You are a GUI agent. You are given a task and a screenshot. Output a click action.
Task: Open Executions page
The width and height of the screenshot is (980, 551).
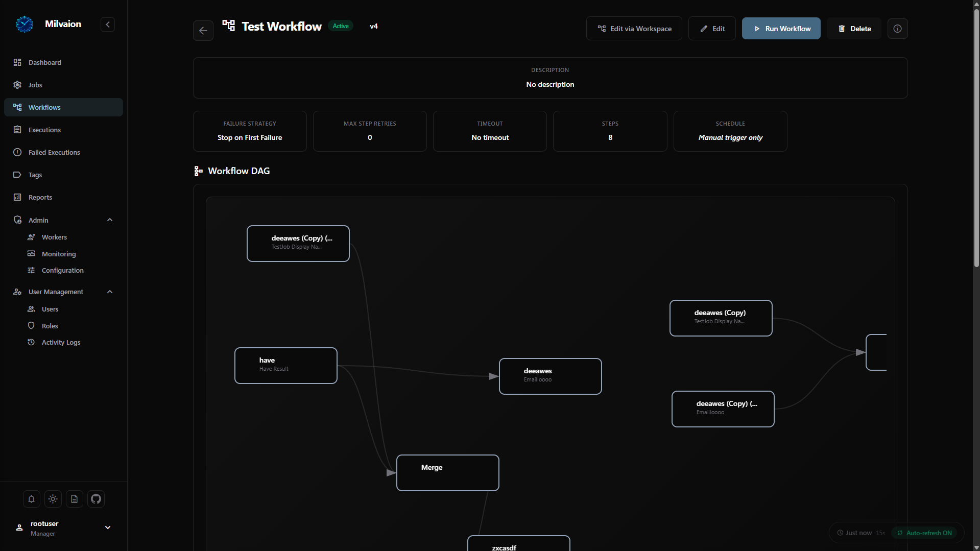coord(63,130)
